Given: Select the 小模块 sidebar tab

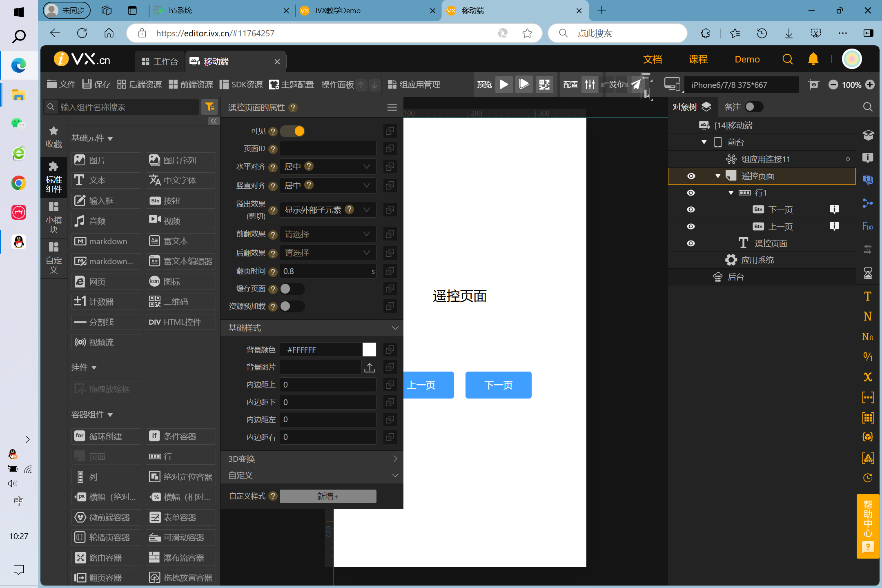Looking at the screenshot, I should 54,217.
